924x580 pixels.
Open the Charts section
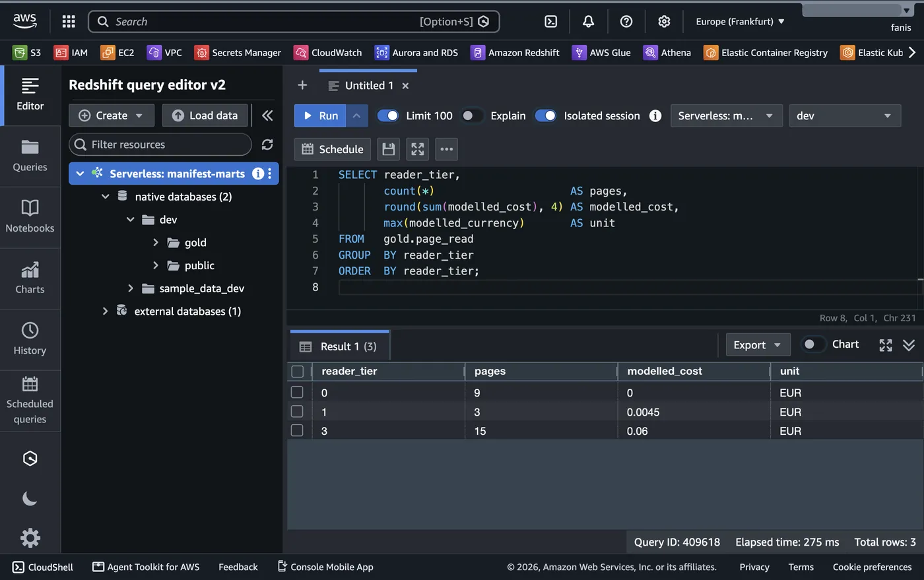coord(30,278)
